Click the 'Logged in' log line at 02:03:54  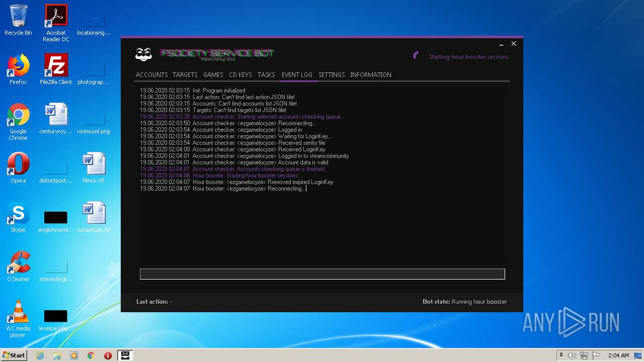pyautogui.click(x=221, y=130)
